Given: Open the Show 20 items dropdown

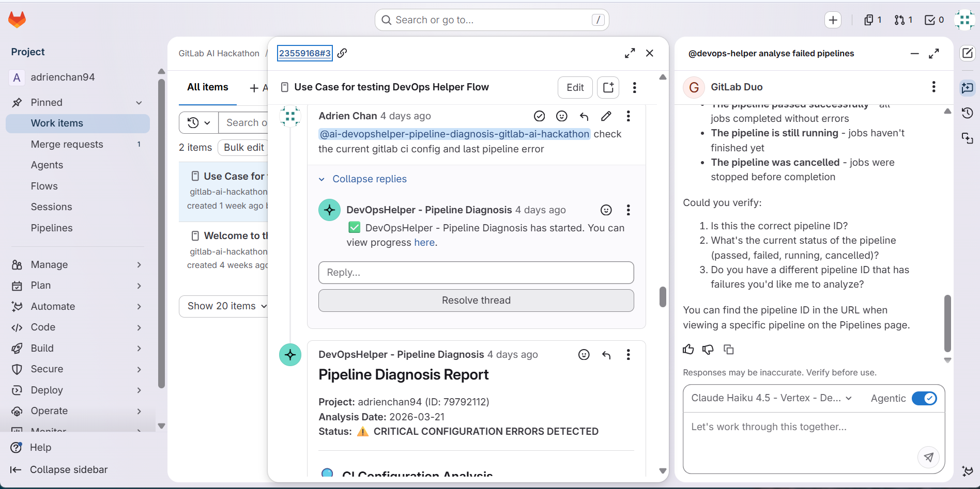Looking at the screenshot, I should tap(226, 306).
